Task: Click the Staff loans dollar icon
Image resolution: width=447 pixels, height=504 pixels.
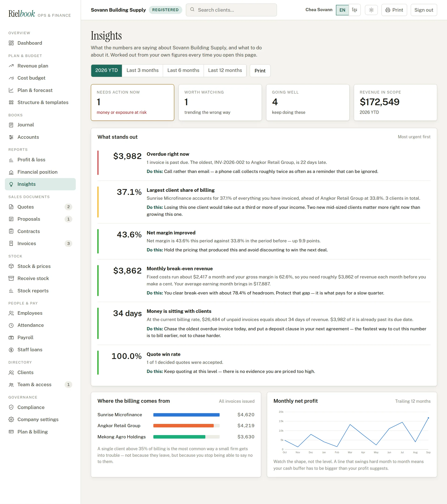Action: click(x=11, y=350)
